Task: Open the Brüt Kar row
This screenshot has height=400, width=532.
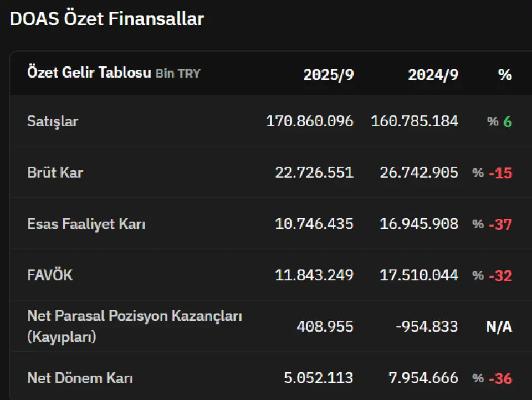Action: click(55, 173)
